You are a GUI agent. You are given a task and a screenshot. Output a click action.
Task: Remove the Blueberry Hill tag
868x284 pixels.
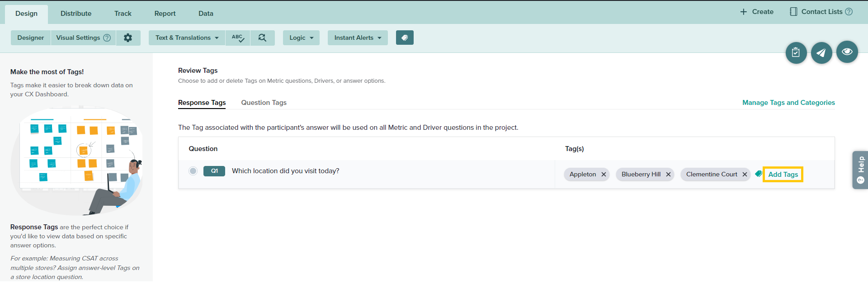pyautogui.click(x=668, y=175)
